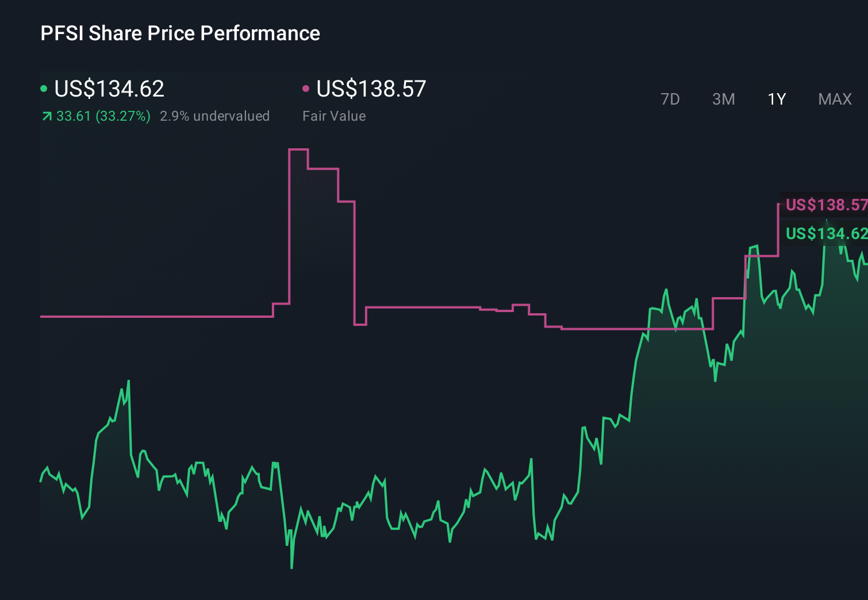
Task: Click the pink fair value line's tall spike
Action: pyautogui.click(x=299, y=151)
